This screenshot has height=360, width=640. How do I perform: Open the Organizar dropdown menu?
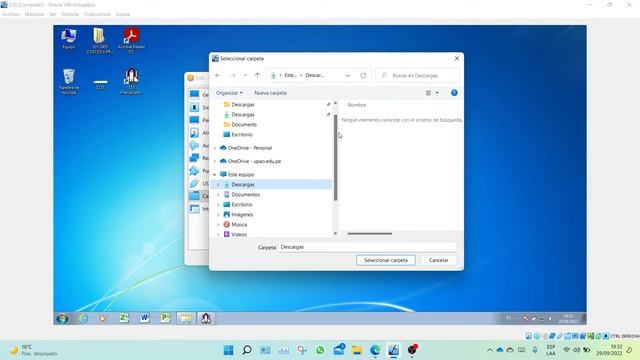229,93
